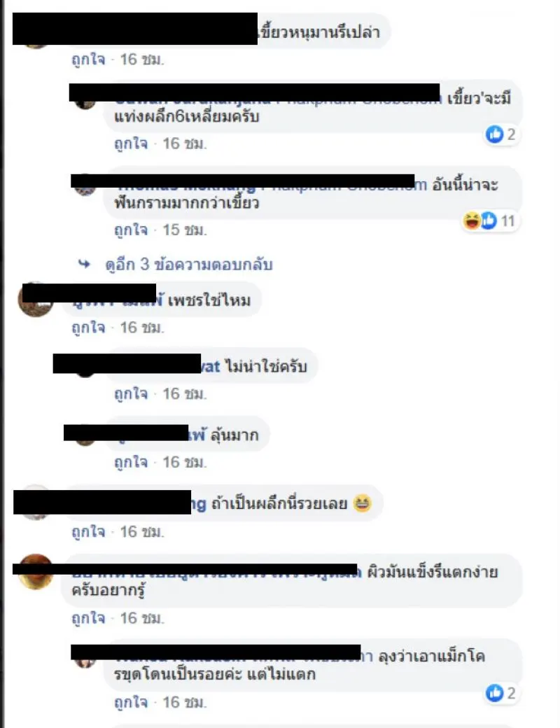Click ถูกใจ under the 'แท่งผลึก6เหลี่ยมครับ' reply
The height and width of the screenshot is (728, 560).
click(131, 143)
